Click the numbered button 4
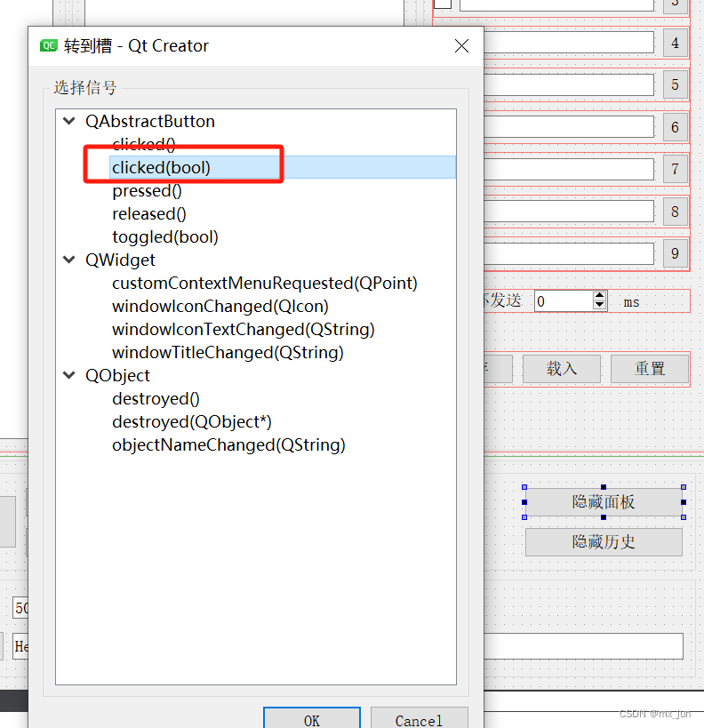Image resolution: width=704 pixels, height=728 pixels. (x=676, y=44)
